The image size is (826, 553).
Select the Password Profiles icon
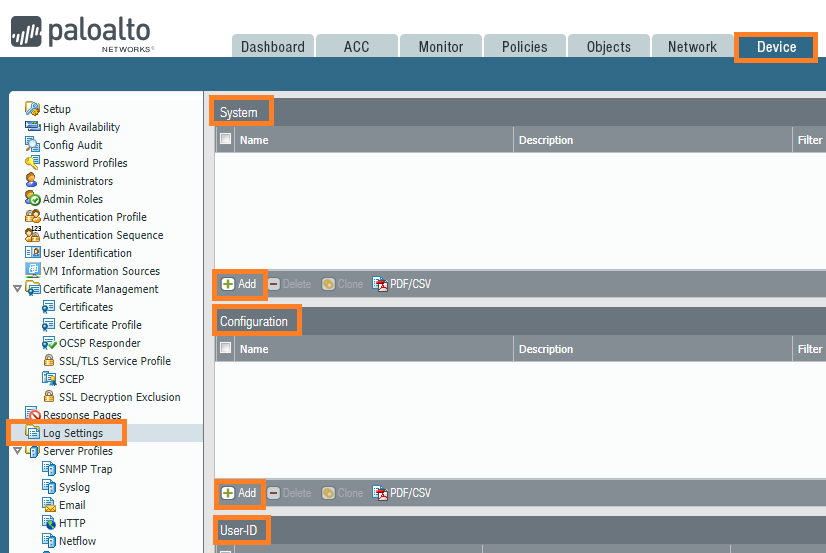[32, 163]
